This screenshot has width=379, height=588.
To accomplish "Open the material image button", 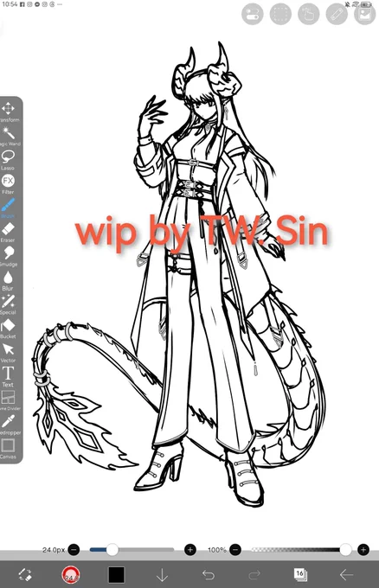I will 365,14.
